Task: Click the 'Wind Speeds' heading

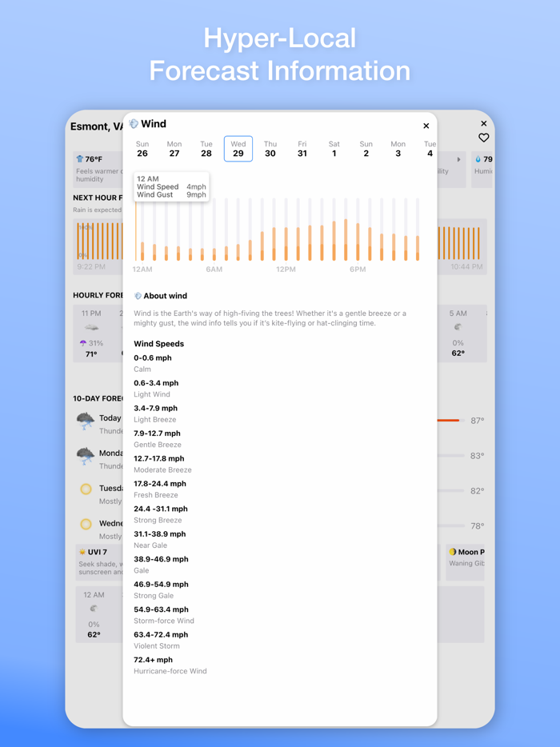Action: [x=158, y=344]
